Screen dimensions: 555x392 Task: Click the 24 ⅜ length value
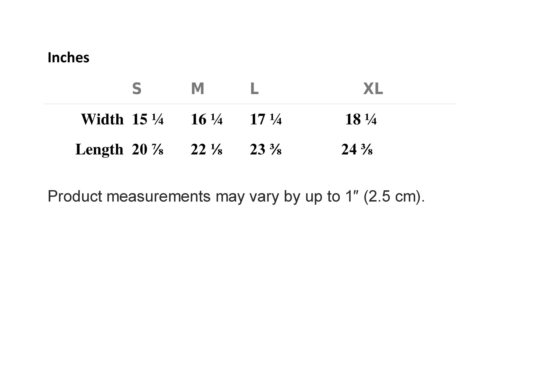pyautogui.click(x=357, y=149)
